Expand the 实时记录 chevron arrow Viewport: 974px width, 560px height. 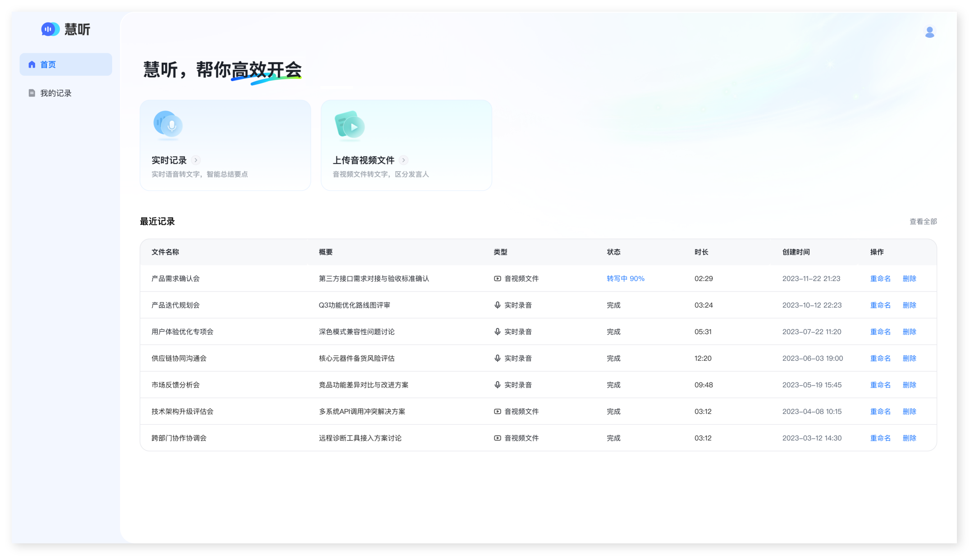pos(196,160)
